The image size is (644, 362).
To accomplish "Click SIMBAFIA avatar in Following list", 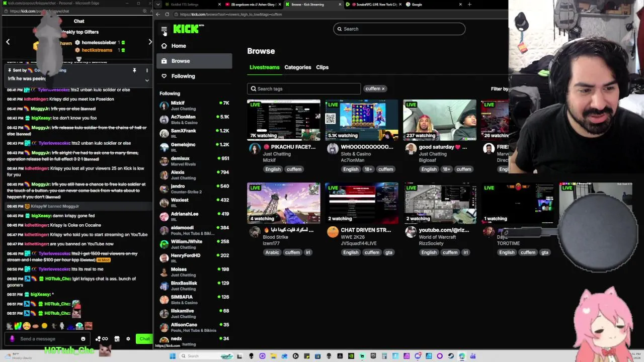I will [x=164, y=300].
